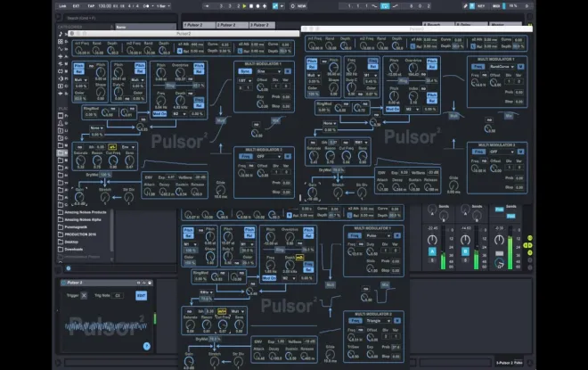The width and height of the screenshot is (588, 370).
Task: Toggle MIDI Arrangement Overdub plus button
Action: (x=265, y=6)
